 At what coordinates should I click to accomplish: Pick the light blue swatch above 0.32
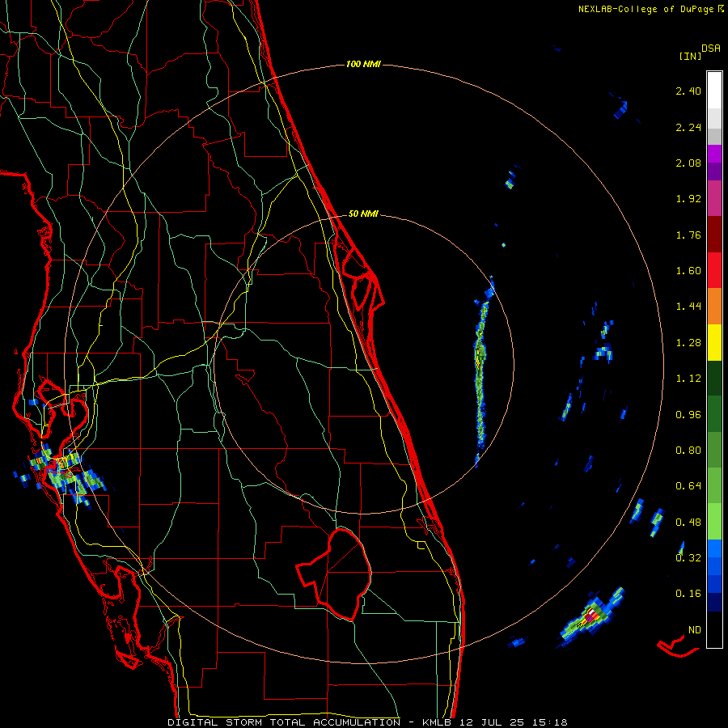(714, 548)
